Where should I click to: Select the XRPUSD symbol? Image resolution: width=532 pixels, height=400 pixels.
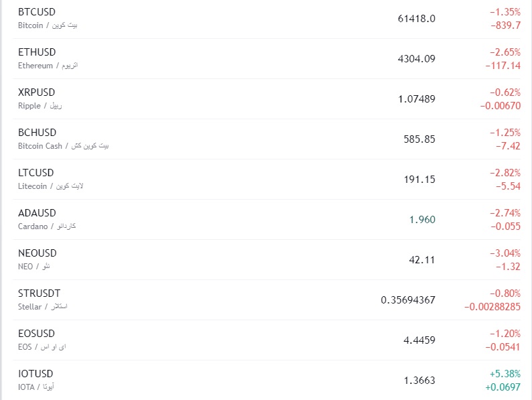tap(37, 92)
